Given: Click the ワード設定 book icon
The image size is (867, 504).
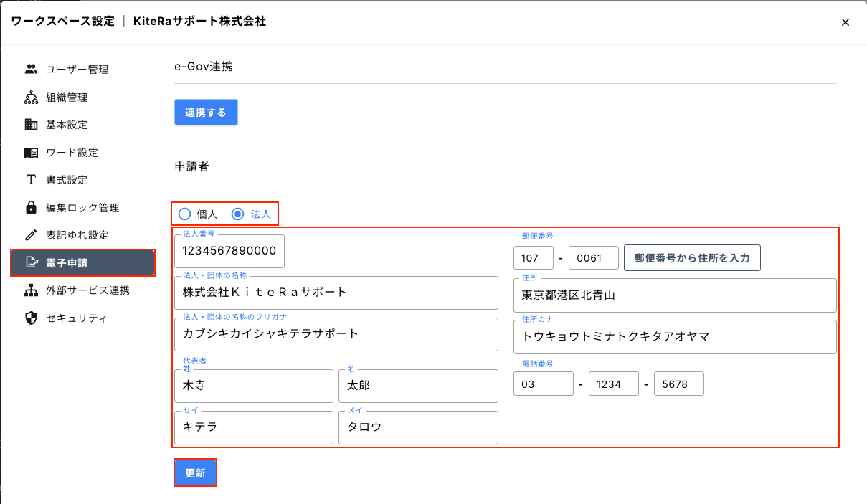Looking at the screenshot, I should [x=31, y=153].
